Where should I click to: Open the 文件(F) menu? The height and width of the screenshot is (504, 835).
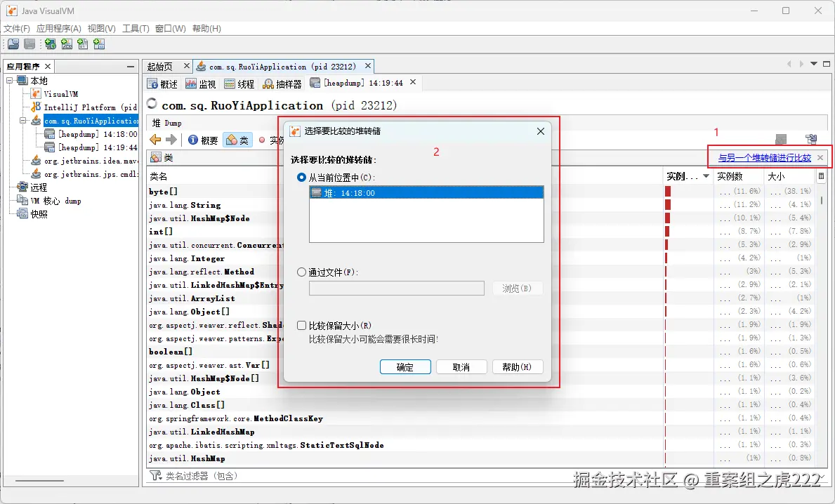click(x=17, y=28)
